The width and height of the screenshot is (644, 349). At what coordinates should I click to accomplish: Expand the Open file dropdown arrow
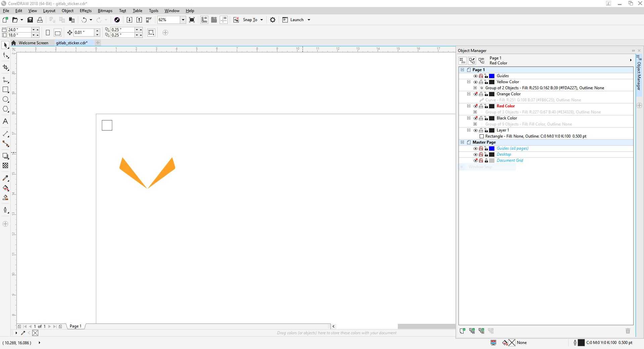(x=22, y=20)
